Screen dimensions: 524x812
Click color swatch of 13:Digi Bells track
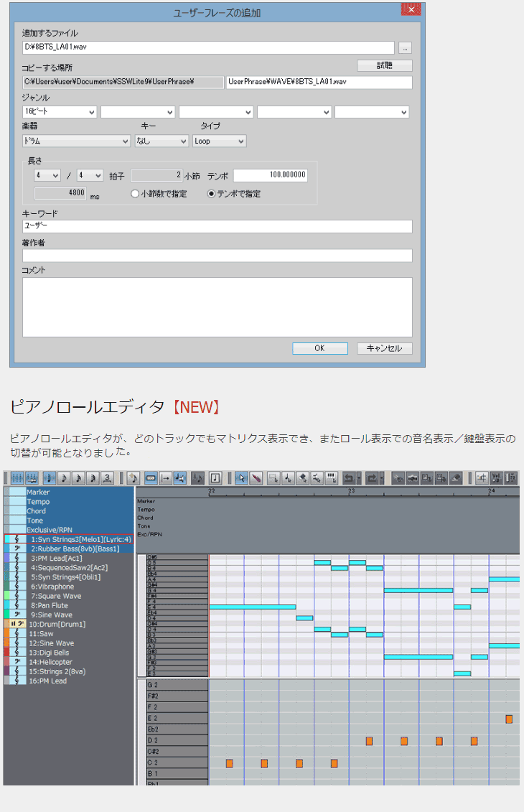6,653
